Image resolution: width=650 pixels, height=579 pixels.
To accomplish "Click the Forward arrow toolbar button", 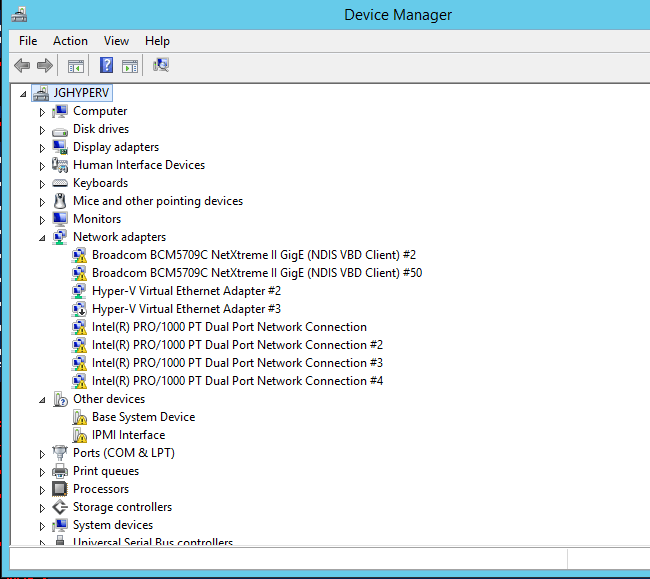I will coord(44,66).
